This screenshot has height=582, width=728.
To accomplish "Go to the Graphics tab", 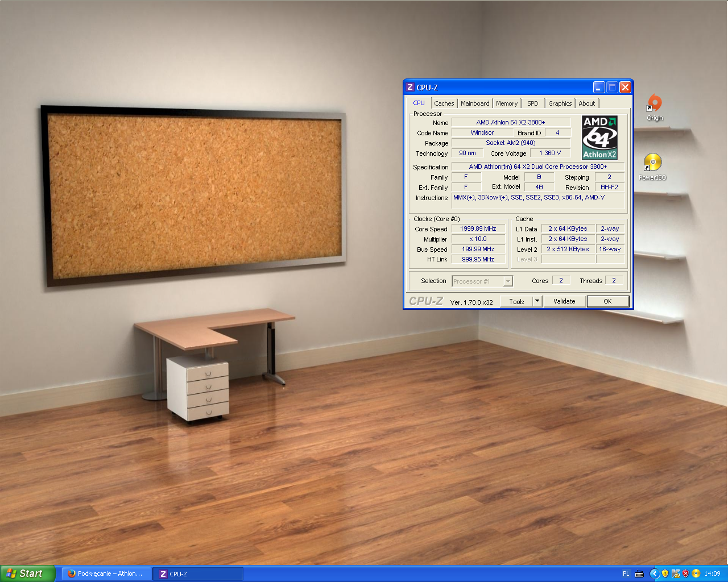I will click(560, 103).
